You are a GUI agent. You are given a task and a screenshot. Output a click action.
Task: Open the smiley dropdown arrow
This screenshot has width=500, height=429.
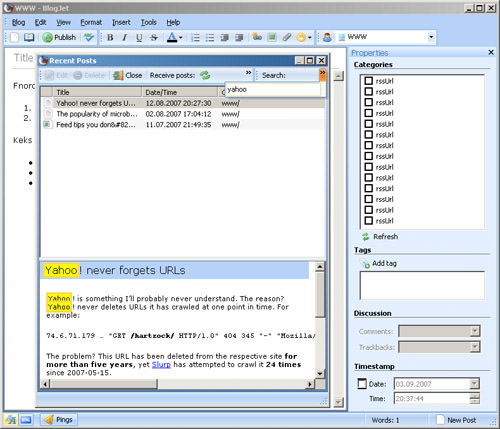(310, 38)
